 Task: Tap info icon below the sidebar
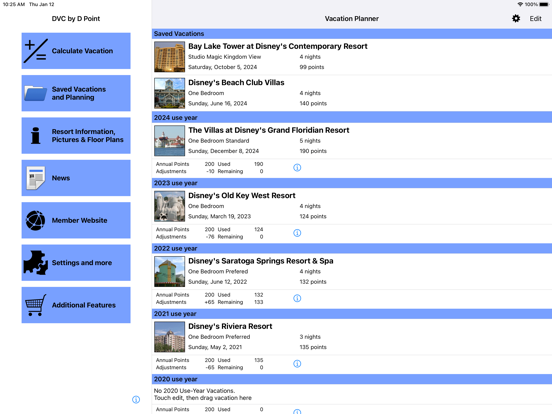pos(136,400)
